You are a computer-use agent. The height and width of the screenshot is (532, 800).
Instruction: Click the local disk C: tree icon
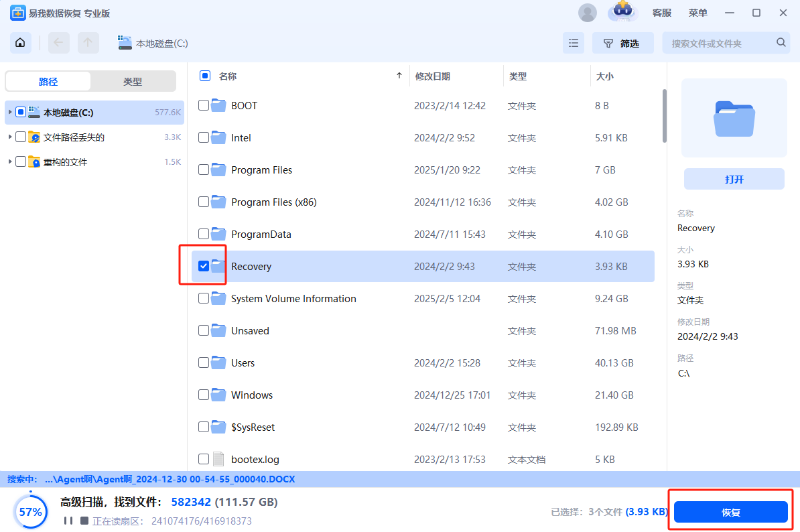click(x=34, y=112)
